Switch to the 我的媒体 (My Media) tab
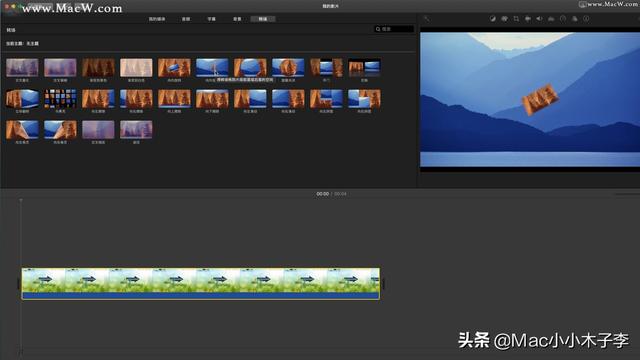 [x=157, y=19]
